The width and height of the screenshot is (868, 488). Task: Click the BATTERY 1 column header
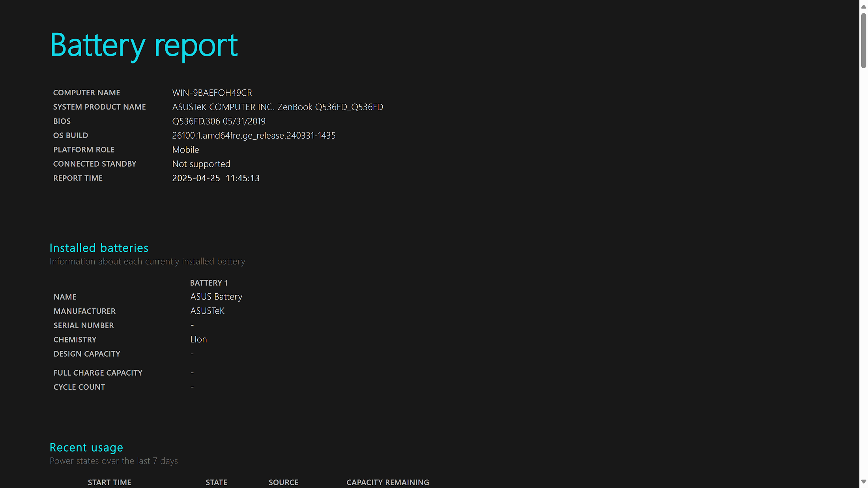(x=209, y=283)
